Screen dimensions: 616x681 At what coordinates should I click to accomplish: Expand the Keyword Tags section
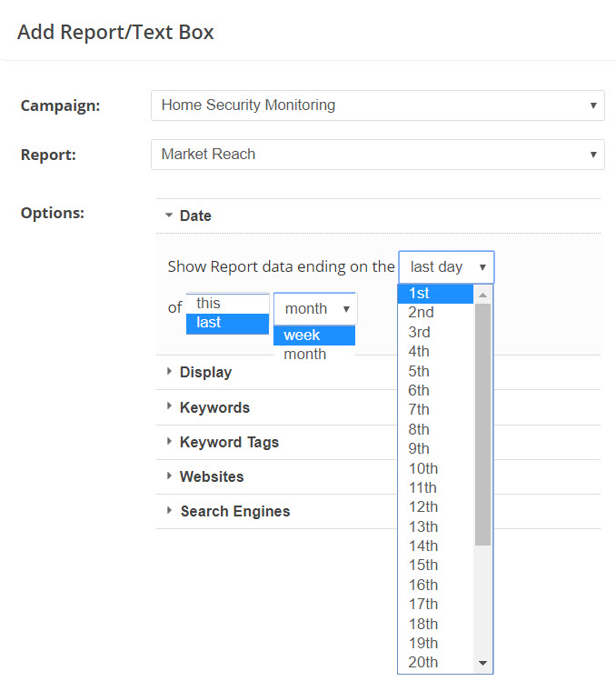tap(229, 442)
